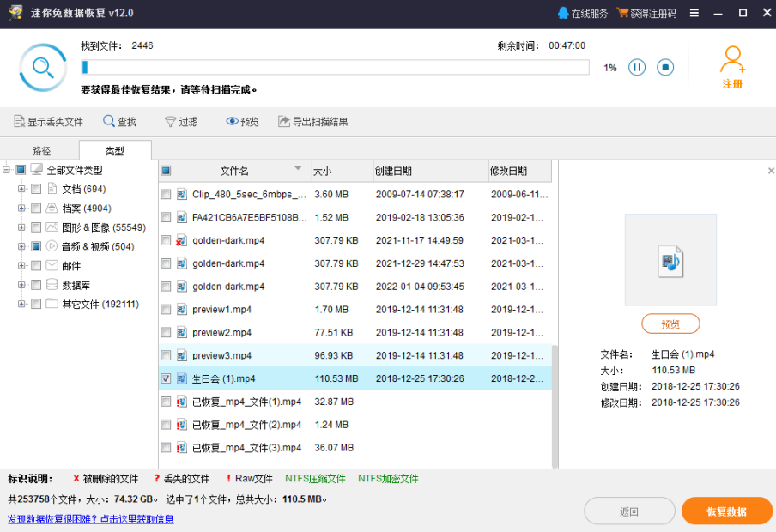Click the 预览 button under the thumbnail
The width and height of the screenshot is (776, 532).
coord(670,324)
